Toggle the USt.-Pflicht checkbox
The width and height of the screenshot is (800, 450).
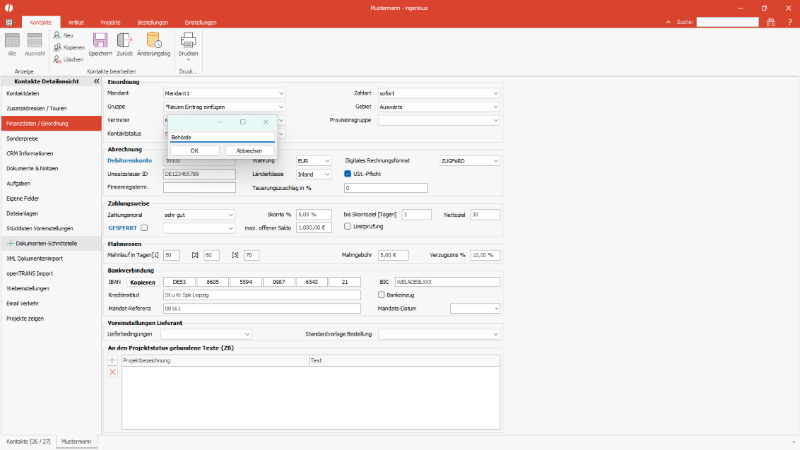[x=348, y=173]
